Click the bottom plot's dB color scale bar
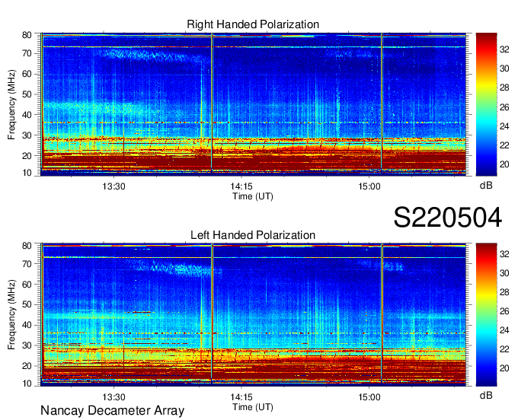Image resolution: width=518 pixels, height=420 pixels. (486, 314)
